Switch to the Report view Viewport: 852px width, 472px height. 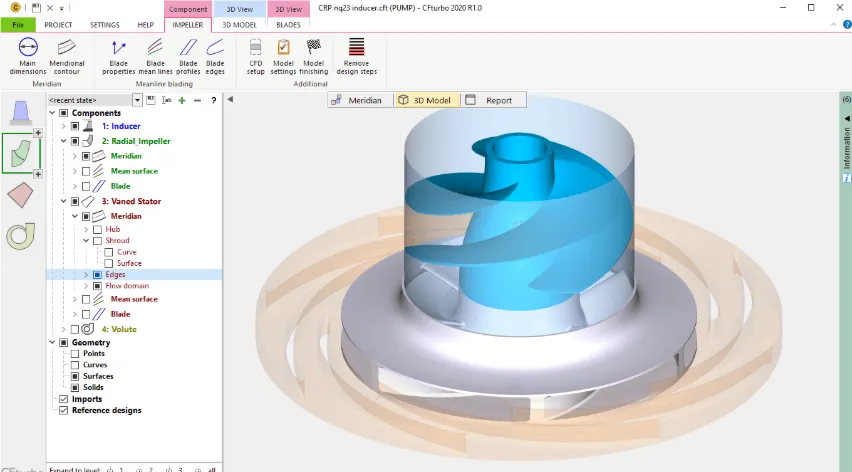tap(493, 100)
